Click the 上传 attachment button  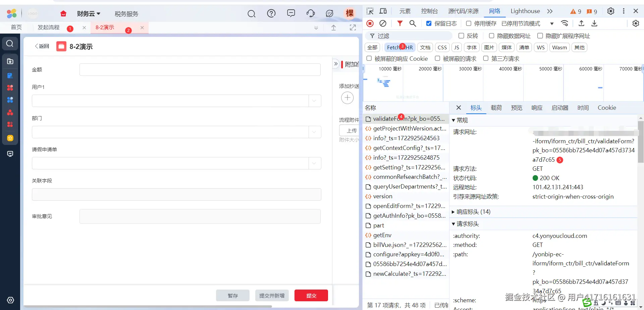[349, 131]
